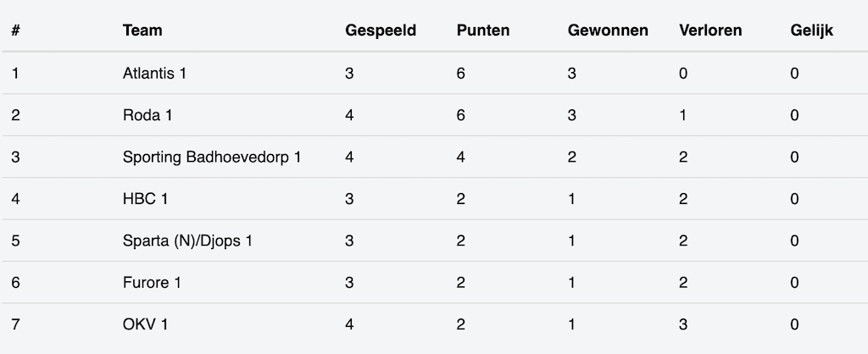
Task: Click OKV 1 lost matches value 3
Action: click(x=683, y=324)
